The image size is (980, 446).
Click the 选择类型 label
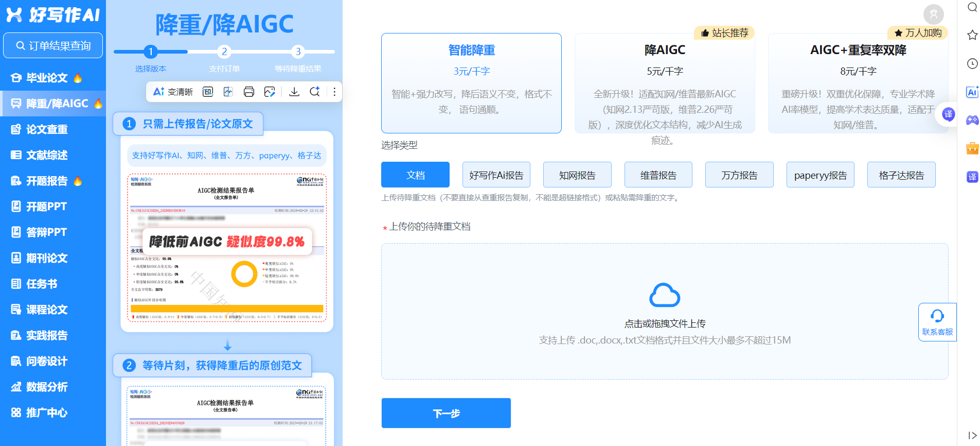[399, 145]
